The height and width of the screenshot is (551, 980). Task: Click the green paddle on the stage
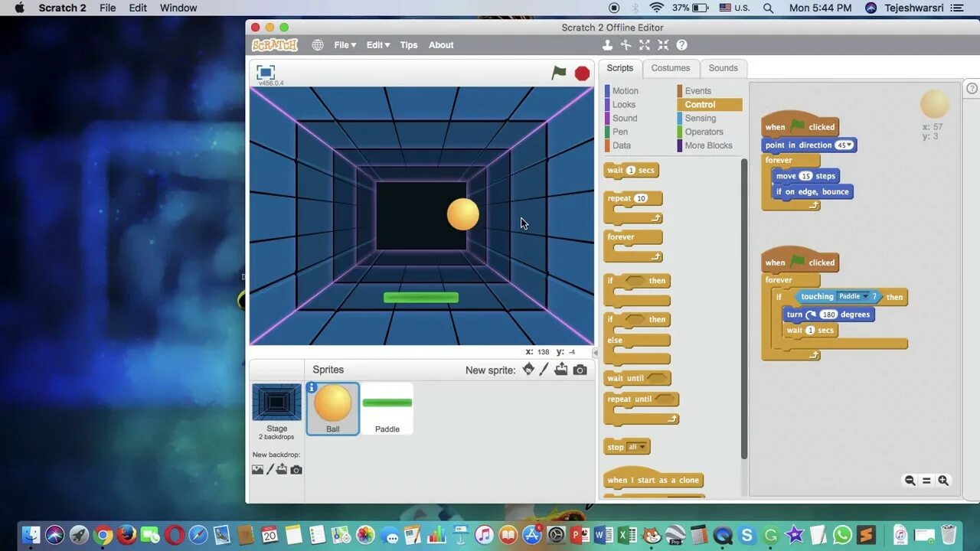tap(421, 298)
